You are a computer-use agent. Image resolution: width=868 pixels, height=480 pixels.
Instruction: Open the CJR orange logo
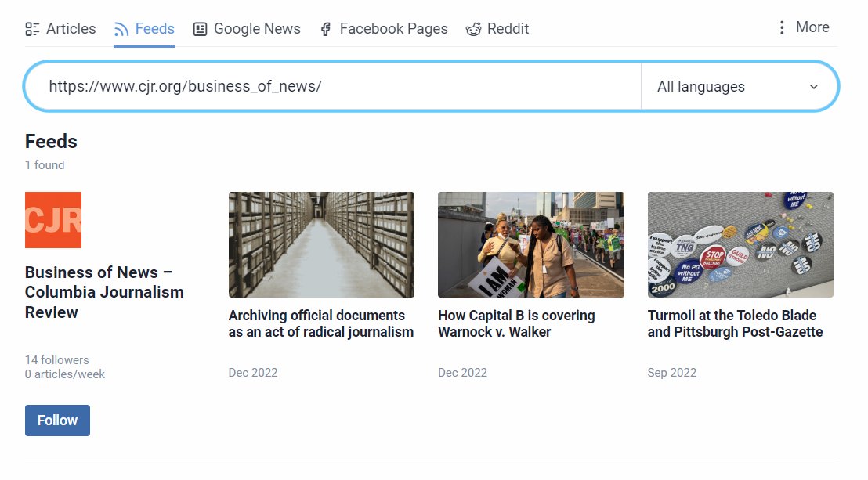(x=53, y=220)
